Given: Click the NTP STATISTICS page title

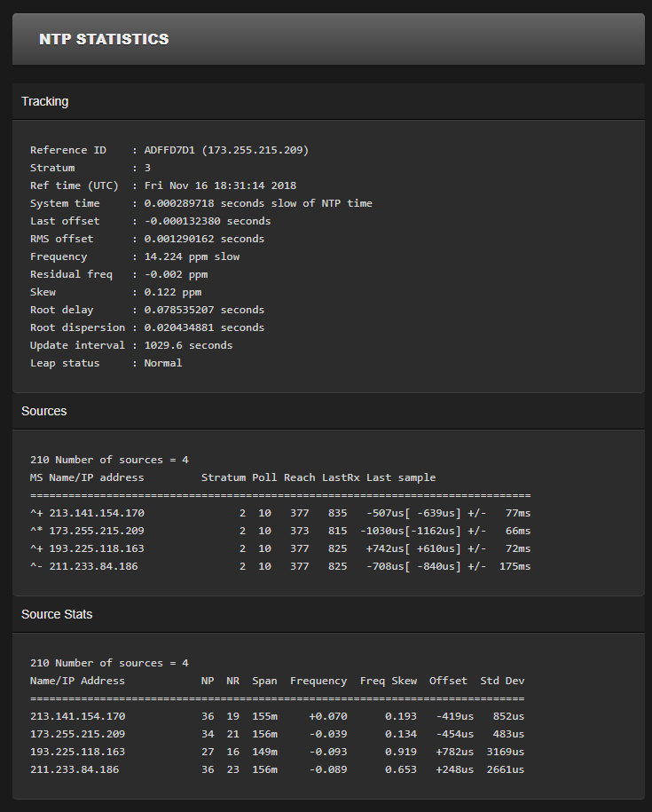Looking at the screenshot, I should click(104, 39).
